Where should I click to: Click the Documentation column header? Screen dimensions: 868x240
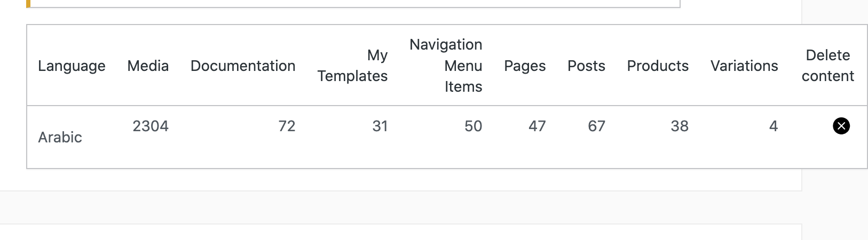(x=243, y=66)
